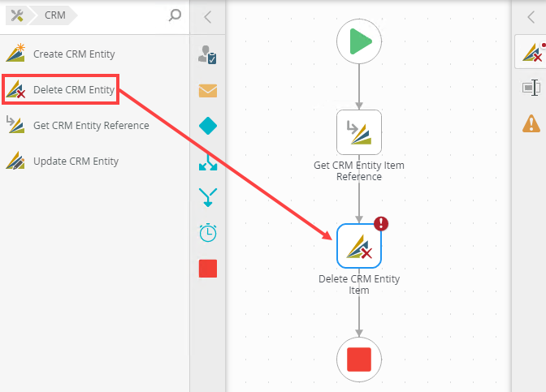Open the Errors warning triangle tab

pyautogui.click(x=531, y=123)
